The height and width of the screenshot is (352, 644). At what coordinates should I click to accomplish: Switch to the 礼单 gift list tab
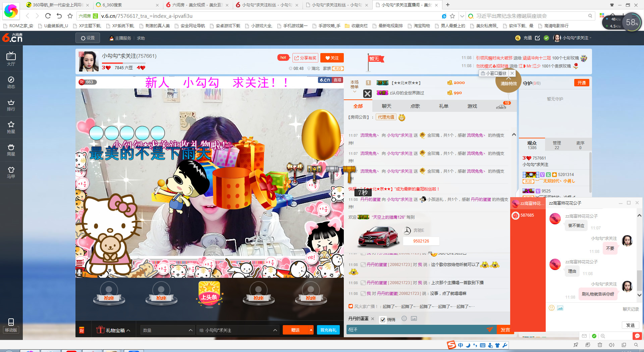(443, 106)
